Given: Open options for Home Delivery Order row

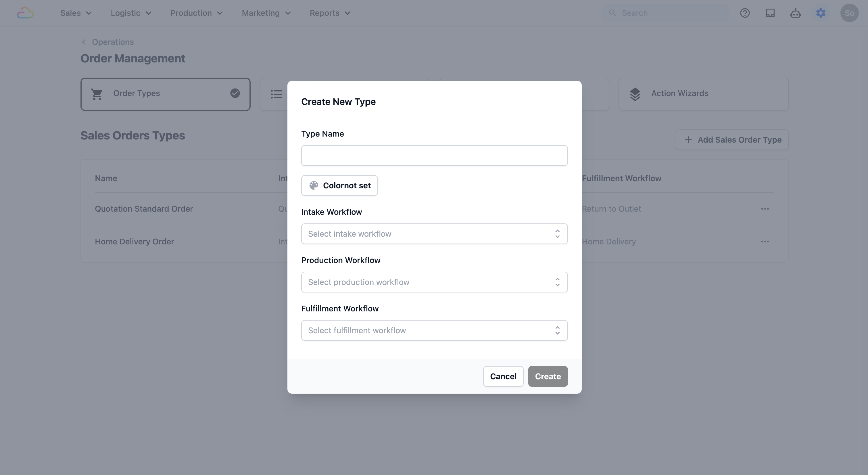Looking at the screenshot, I should (765, 242).
